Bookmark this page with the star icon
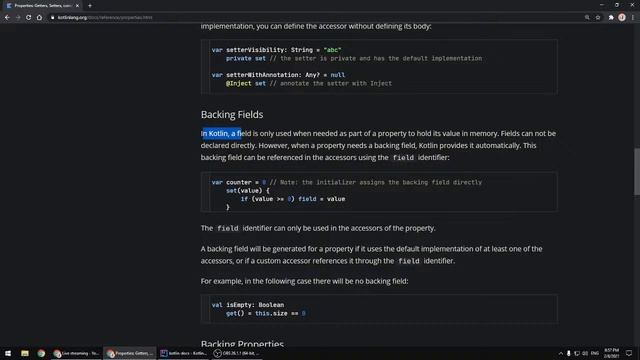The height and width of the screenshot is (360, 640). click(598, 18)
